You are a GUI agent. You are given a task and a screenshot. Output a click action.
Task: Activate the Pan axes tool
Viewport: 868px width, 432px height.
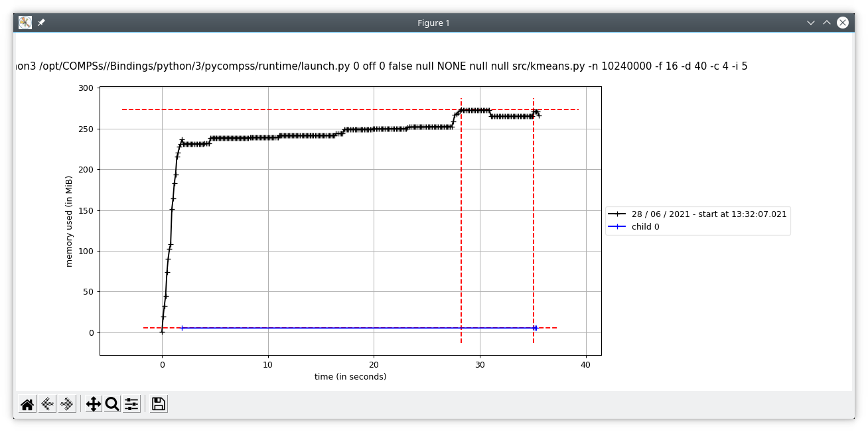point(94,404)
